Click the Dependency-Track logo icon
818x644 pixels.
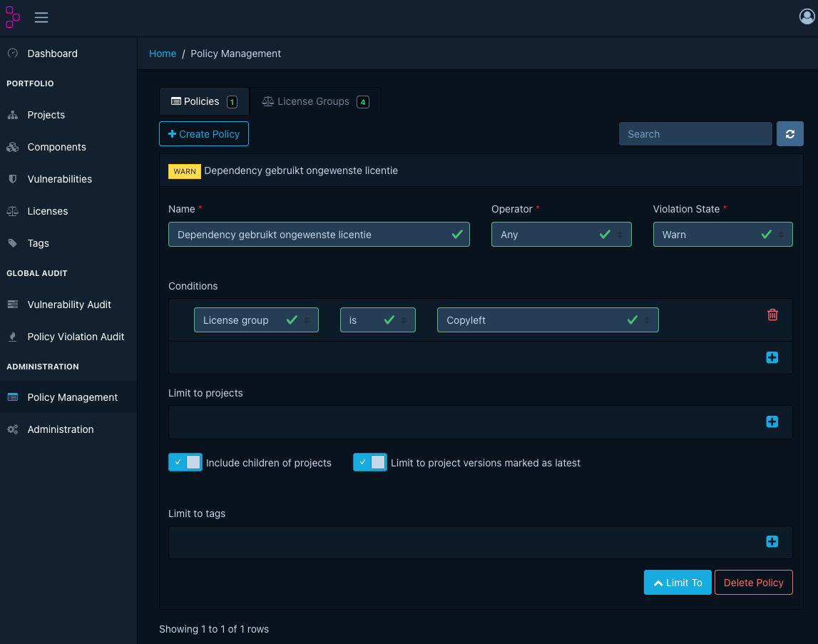13,17
